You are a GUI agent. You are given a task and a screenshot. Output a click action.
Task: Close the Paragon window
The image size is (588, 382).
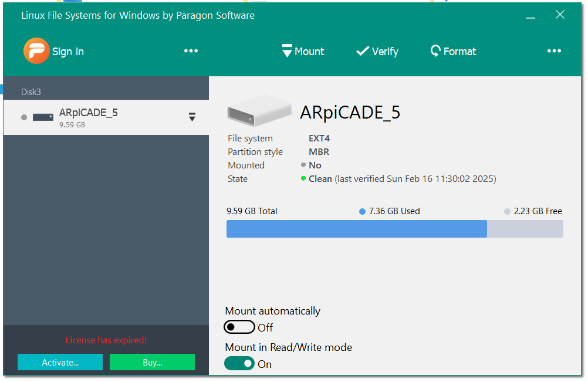560,15
